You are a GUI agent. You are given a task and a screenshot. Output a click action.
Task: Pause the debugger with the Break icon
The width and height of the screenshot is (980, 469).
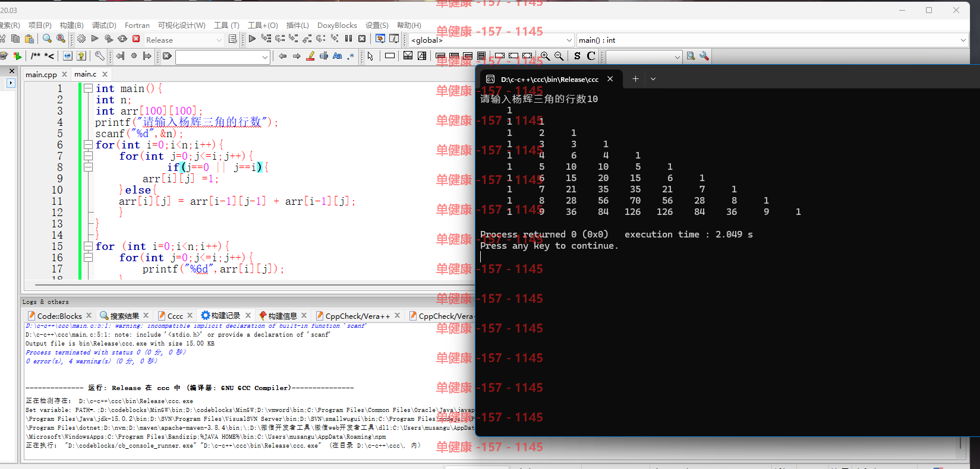tap(348, 39)
